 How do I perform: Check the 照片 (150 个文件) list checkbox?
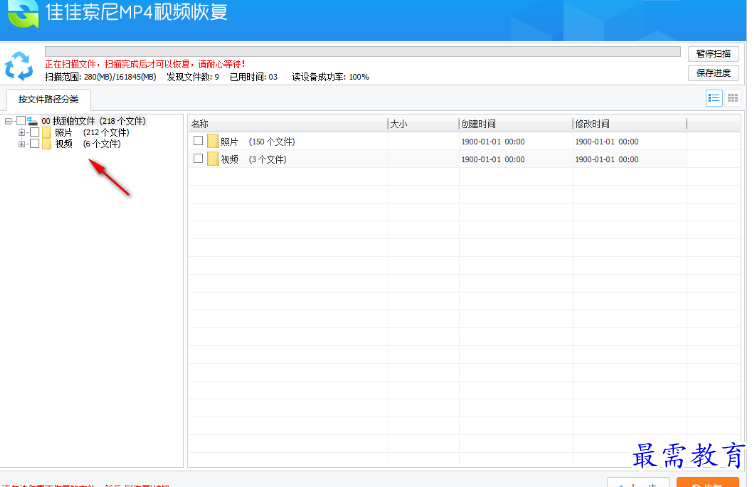[x=198, y=141]
